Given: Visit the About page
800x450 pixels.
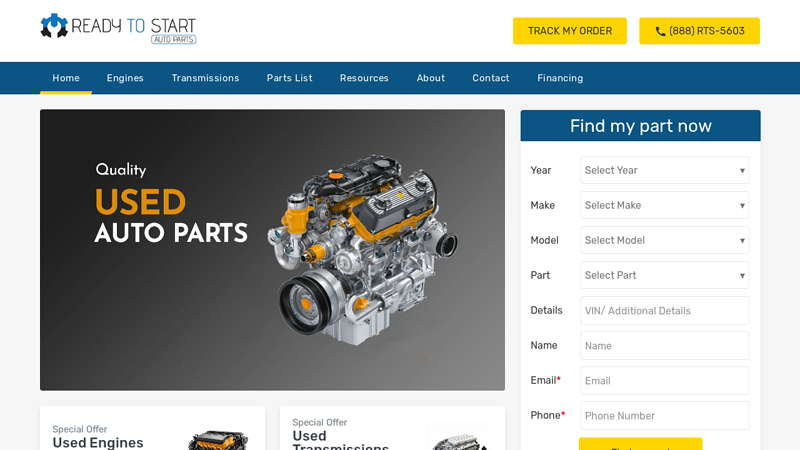Looking at the screenshot, I should [x=431, y=78].
